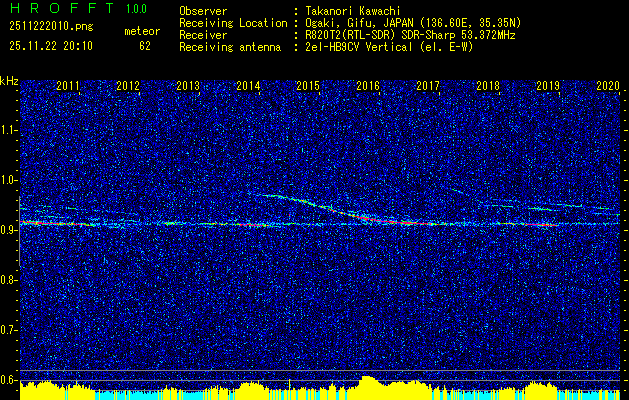The height and width of the screenshot is (400, 629).
Task: Click the 2014 time axis marker
Action: tap(248, 85)
